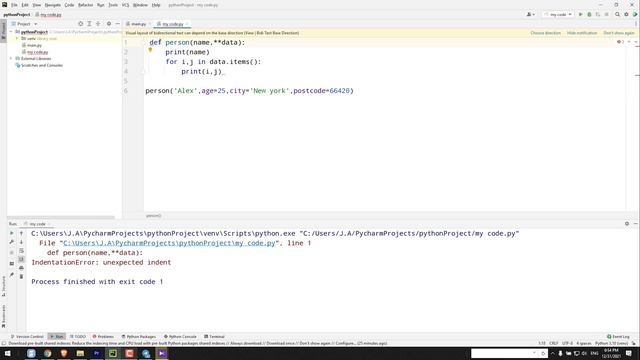The width and height of the screenshot is (640, 360).
Task: Open Scratches and Consoles node
Action: click(42, 65)
